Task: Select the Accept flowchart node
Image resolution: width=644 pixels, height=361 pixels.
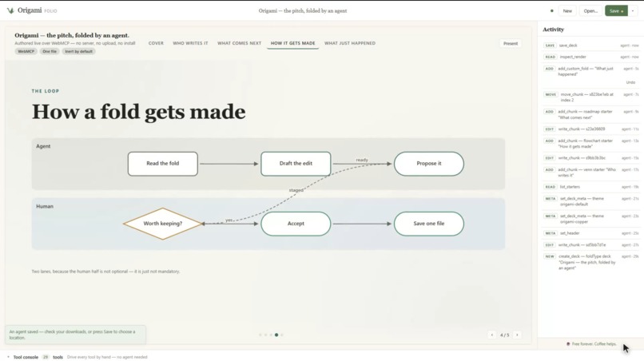Action: 296,224
